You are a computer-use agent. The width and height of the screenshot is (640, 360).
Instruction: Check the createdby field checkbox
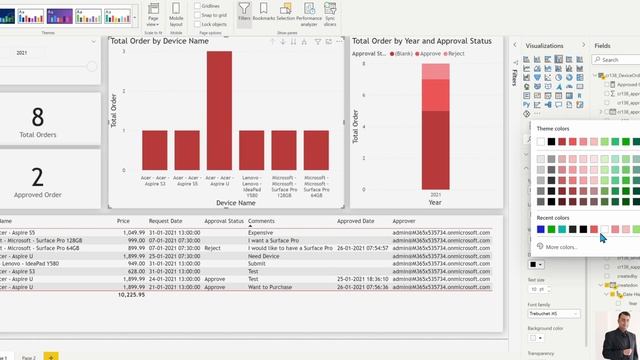607,276
